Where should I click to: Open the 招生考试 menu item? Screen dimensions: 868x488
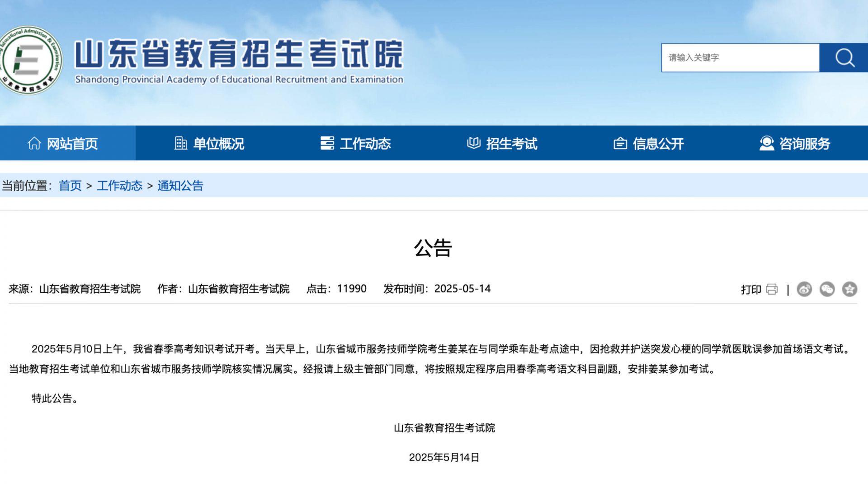tap(511, 144)
